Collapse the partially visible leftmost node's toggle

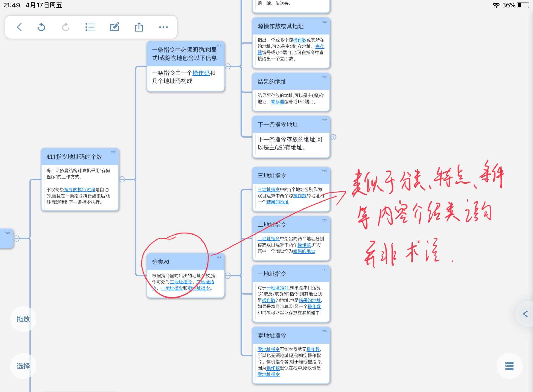16,238
